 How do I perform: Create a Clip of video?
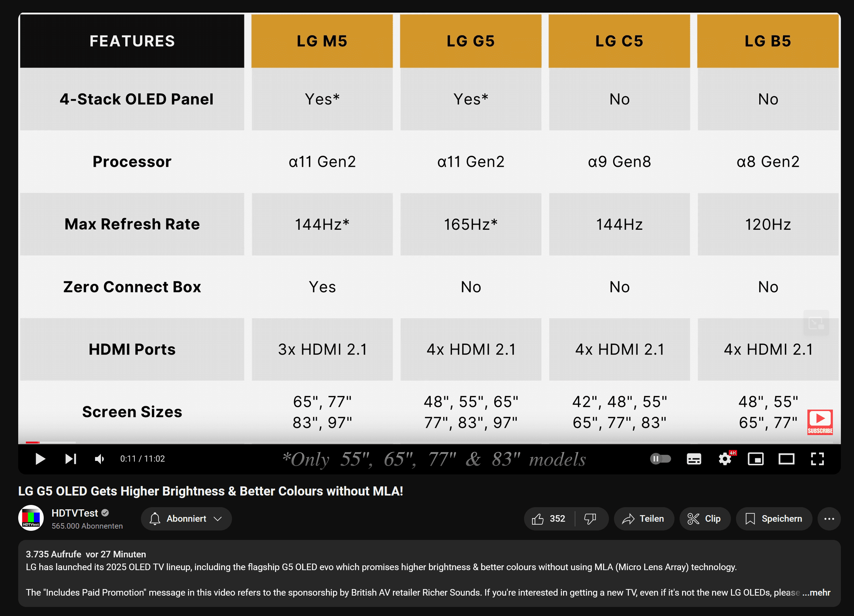point(705,518)
